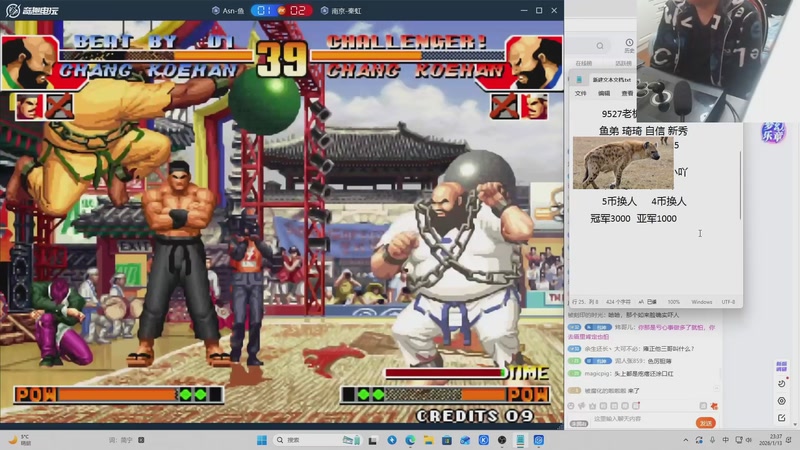Click the volume speaker icon in system tray
The width and height of the screenshot is (800, 450).
748,440
